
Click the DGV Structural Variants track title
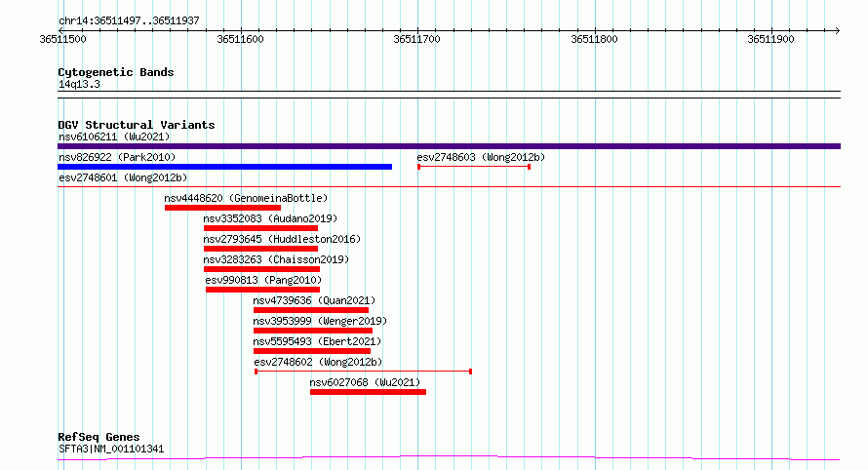click(x=137, y=125)
